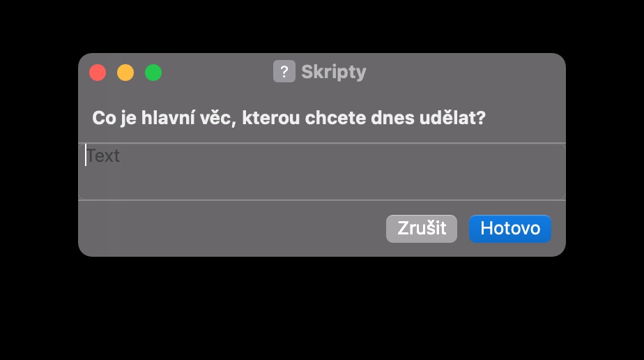Confirm the answer with Hotovo

[510, 229]
